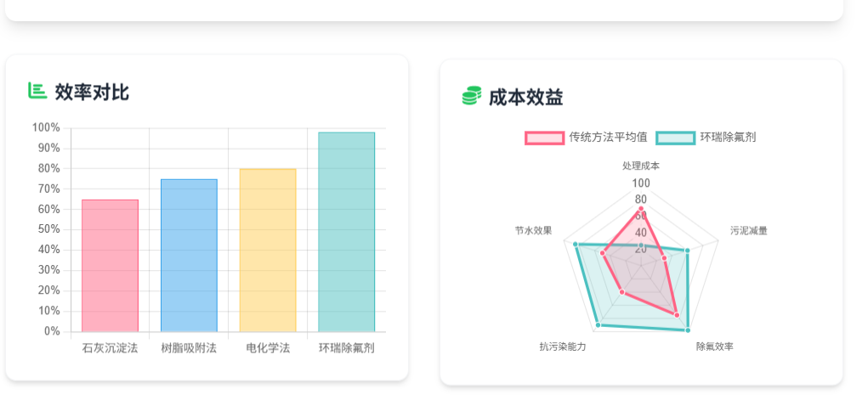Click the 成本效益 heading
868x417 pixels.
point(525,98)
